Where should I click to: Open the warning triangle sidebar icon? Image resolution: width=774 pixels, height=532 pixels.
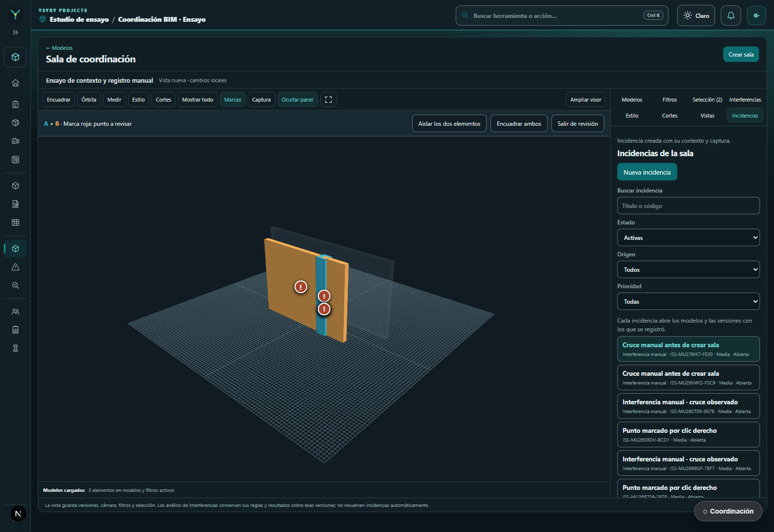click(x=15, y=267)
